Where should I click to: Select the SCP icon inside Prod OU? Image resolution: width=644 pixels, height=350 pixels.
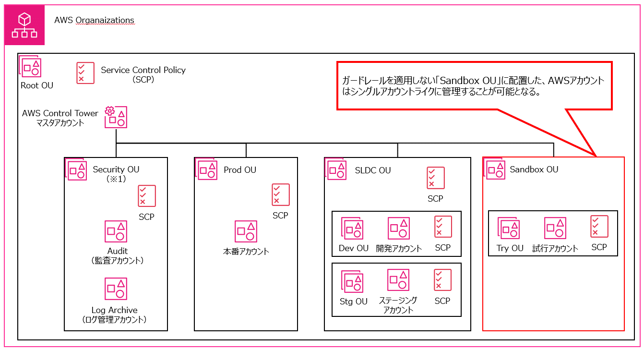281,194
